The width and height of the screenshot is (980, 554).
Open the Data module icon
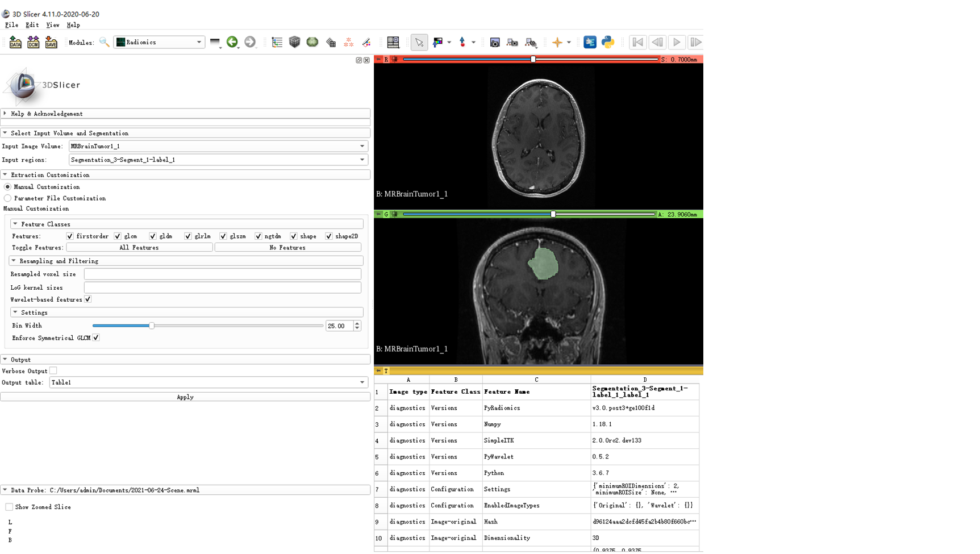tap(277, 42)
